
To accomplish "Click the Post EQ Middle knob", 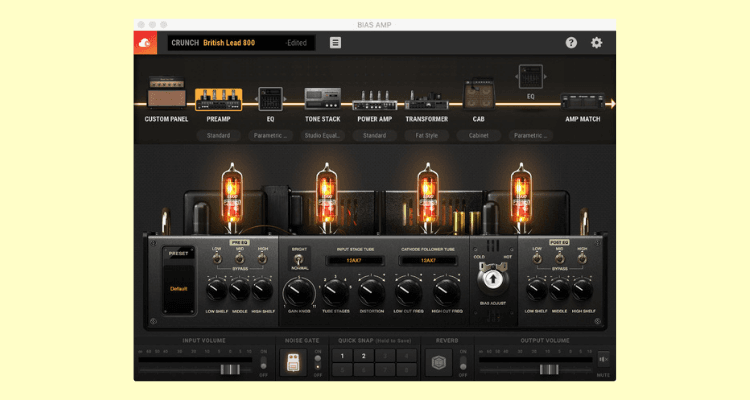I will click(x=560, y=290).
